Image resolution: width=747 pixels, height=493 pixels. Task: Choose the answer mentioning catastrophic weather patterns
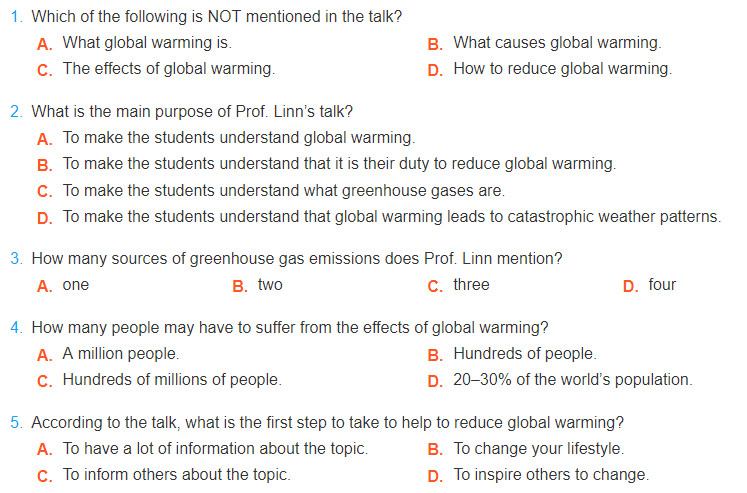click(391, 216)
